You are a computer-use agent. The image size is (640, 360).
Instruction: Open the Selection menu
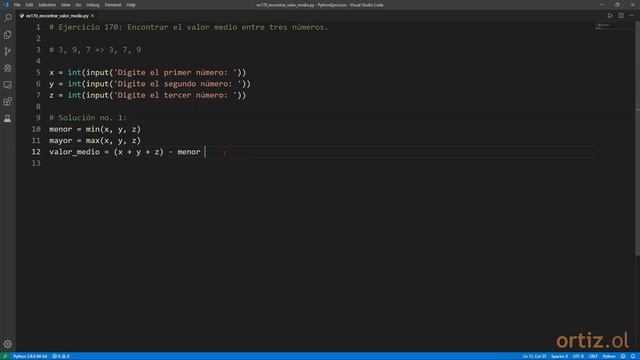(47, 5)
